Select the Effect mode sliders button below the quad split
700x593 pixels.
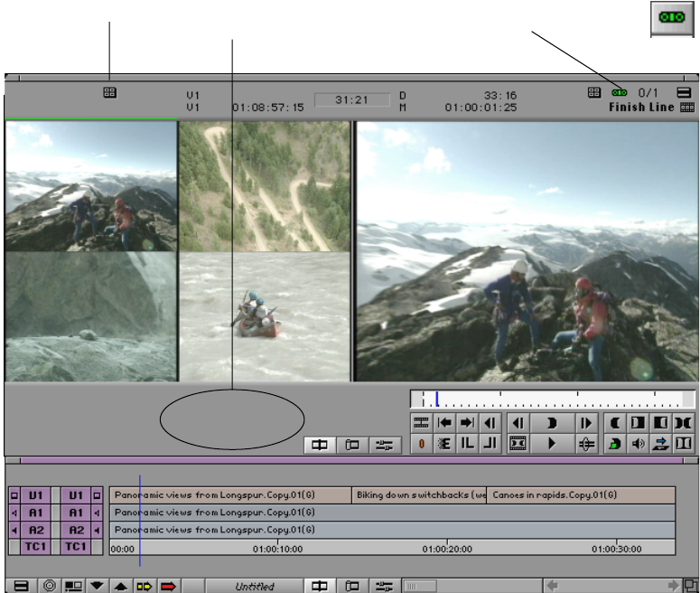click(385, 445)
